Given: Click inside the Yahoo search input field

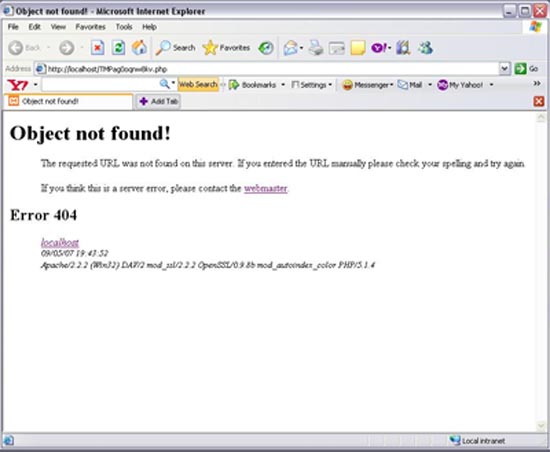Looking at the screenshot, I should (x=100, y=85).
